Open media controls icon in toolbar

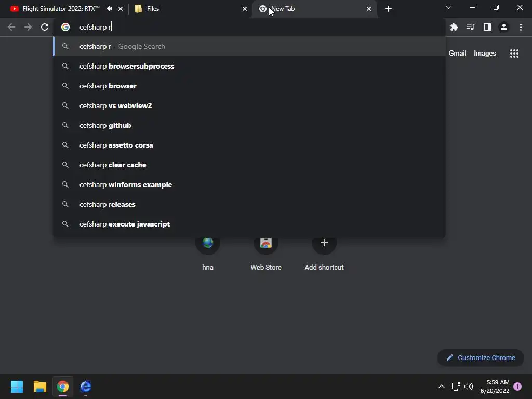(x=470, y=27)
